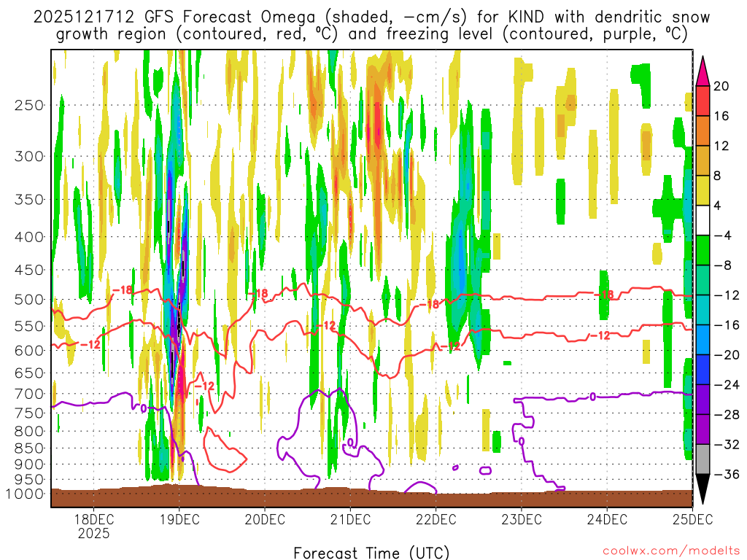Screen dimensions: 747x560
Task: Pick the gray colorbar segment between -32 and -36
Action: (703, 459)
